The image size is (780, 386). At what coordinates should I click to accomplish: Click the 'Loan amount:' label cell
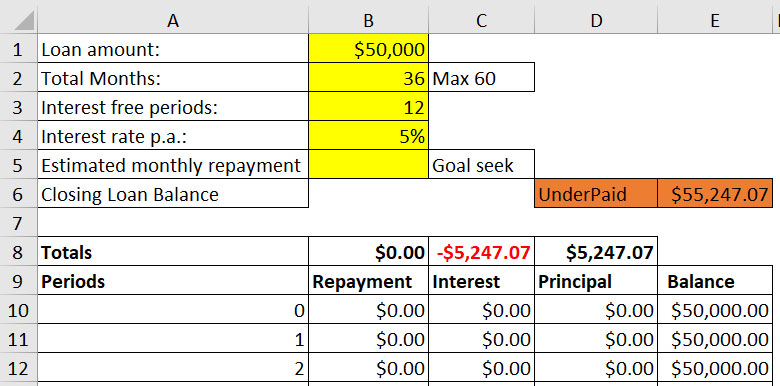pyautogui.click(x=173, y=48)
